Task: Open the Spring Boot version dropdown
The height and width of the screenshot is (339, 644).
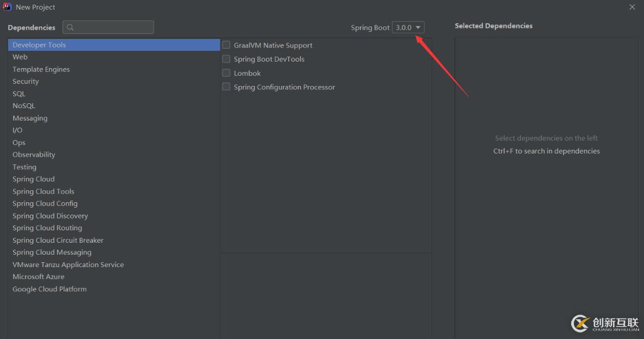Action: [408, 28]
